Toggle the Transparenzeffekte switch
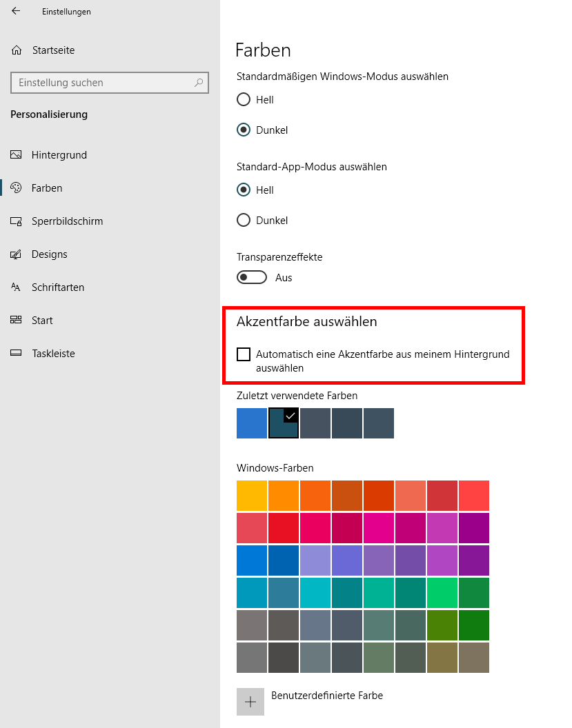This screenshot has width=572, height=728. 252,278
